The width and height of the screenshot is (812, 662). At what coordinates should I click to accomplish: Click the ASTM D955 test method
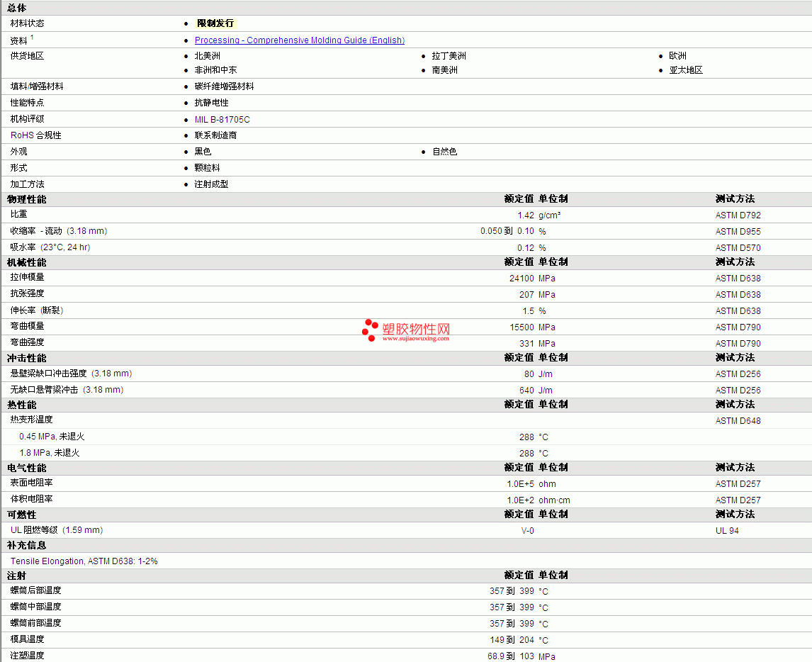738,232
